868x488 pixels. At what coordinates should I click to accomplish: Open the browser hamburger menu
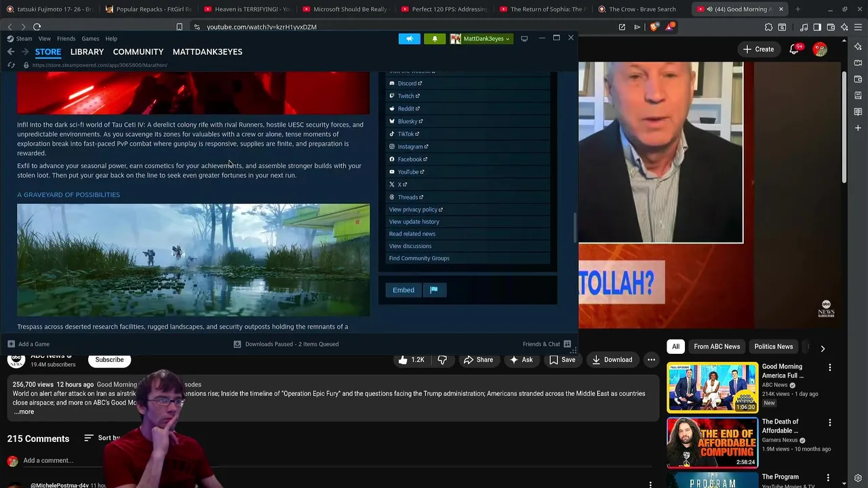tap(856, 27)
